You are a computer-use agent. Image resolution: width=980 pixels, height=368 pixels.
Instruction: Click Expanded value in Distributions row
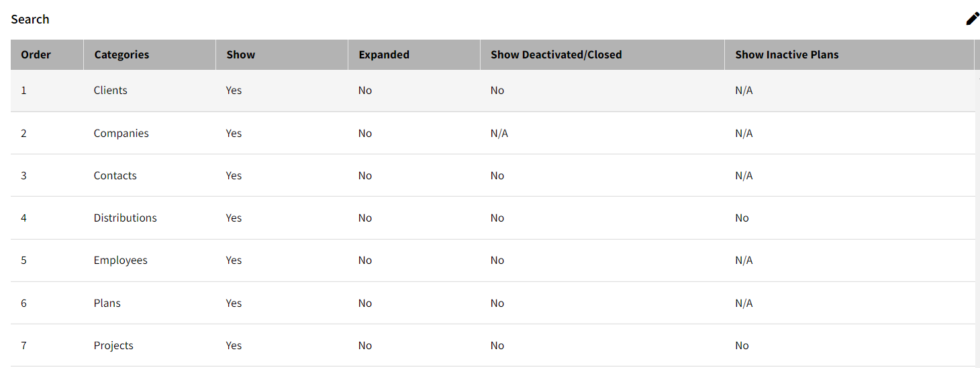pyautogui.click(x=365, y=218)
